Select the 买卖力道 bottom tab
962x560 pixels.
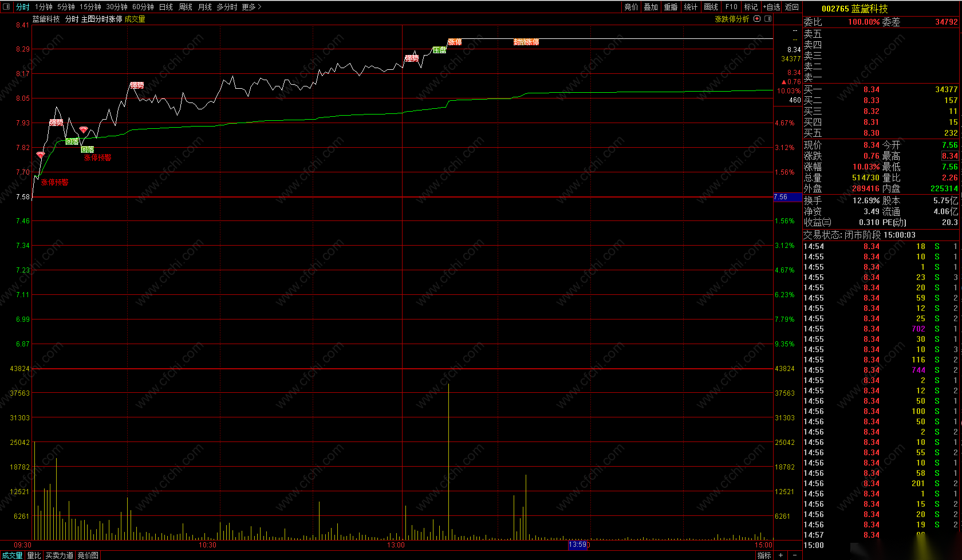(x=60, y=555)
